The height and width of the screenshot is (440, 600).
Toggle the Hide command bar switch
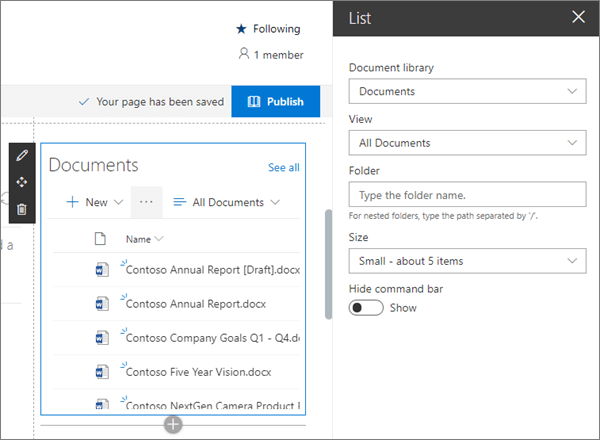[367, 308]
